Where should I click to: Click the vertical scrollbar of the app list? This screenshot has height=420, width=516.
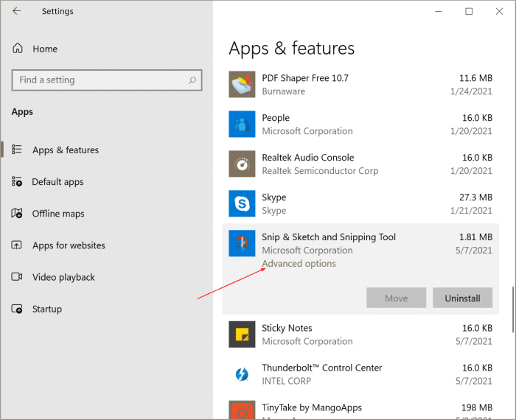(x=512, y=309)
